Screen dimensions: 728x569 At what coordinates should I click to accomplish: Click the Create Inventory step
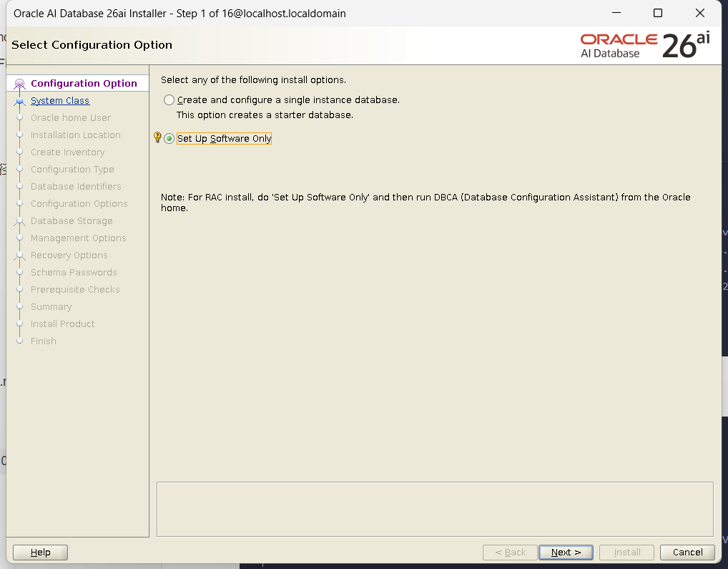pos(67,152)
